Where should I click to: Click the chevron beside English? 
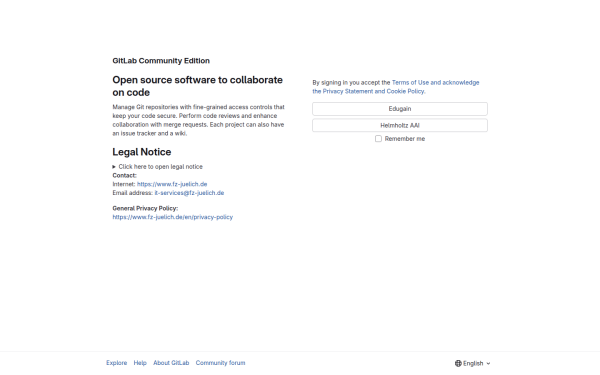tap(488, 364)
